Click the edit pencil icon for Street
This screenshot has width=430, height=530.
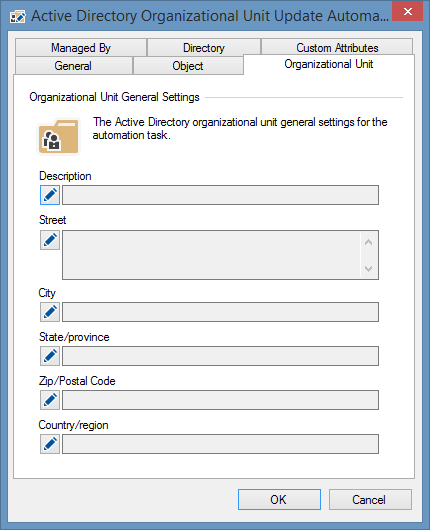click(50, 240)
